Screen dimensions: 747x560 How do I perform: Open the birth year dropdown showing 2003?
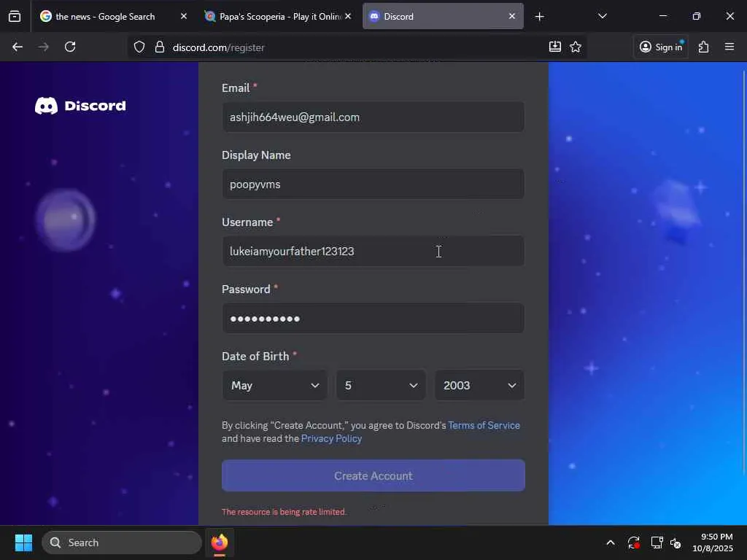[x=479, y=385]
